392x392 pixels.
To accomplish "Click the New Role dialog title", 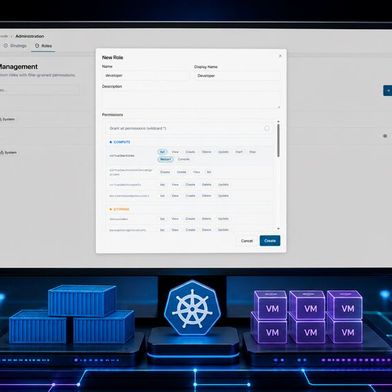I will click(x=113, y=57).
